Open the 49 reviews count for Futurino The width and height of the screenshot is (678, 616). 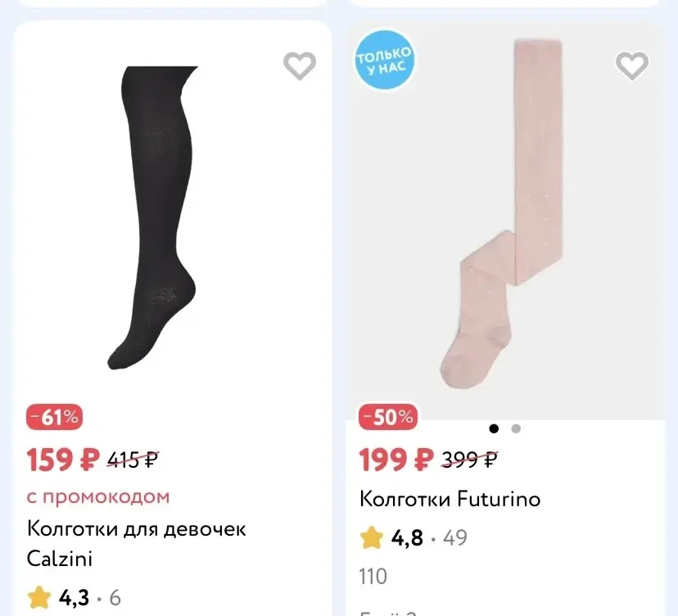(x=455, y=537)
